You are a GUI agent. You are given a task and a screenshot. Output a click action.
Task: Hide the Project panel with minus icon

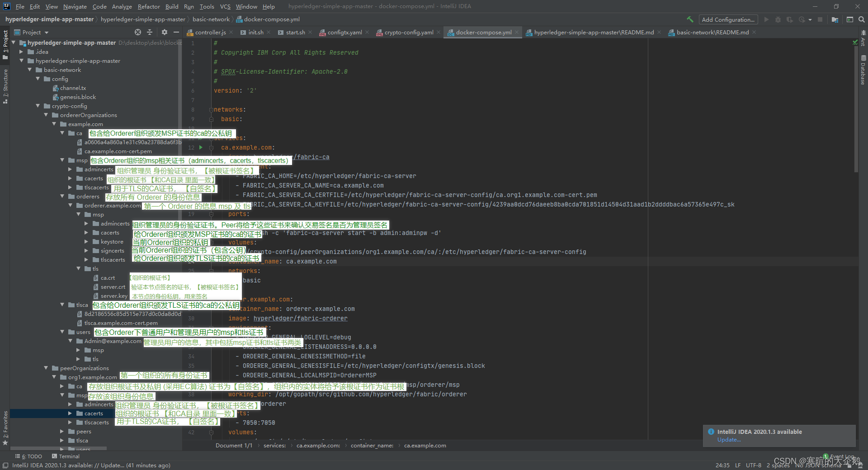point(176,32)
